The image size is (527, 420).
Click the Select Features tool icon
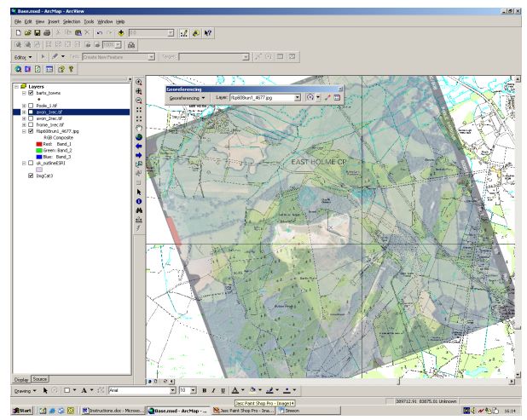(139, 164)
